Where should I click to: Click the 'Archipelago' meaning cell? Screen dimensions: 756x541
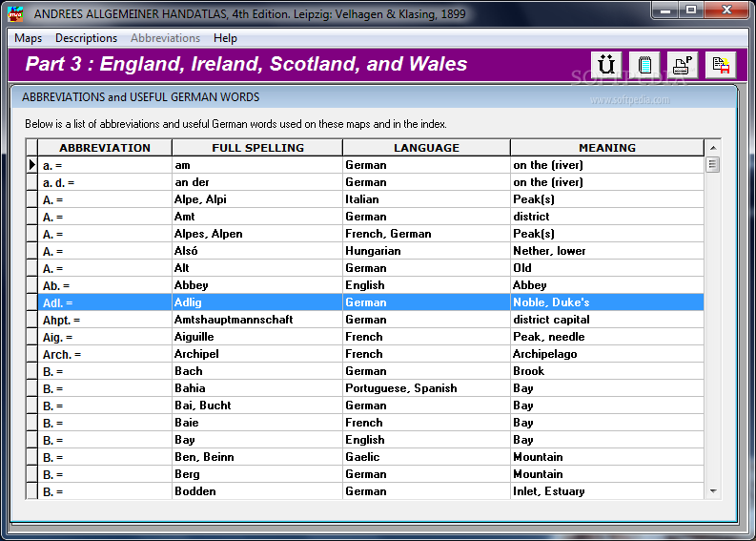tap(607, 354)
